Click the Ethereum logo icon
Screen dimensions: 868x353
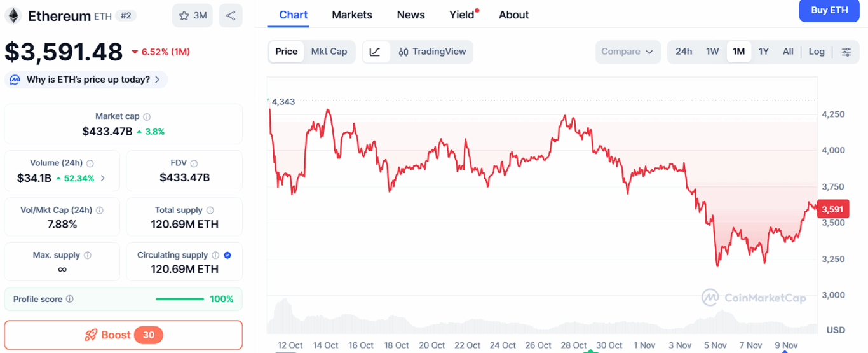[13, 16]
